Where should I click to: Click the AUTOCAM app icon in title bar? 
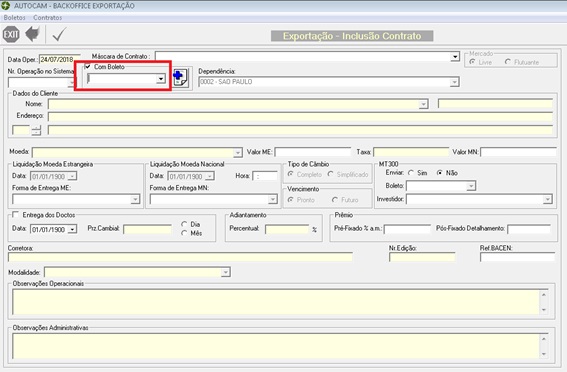coord(5,5)
